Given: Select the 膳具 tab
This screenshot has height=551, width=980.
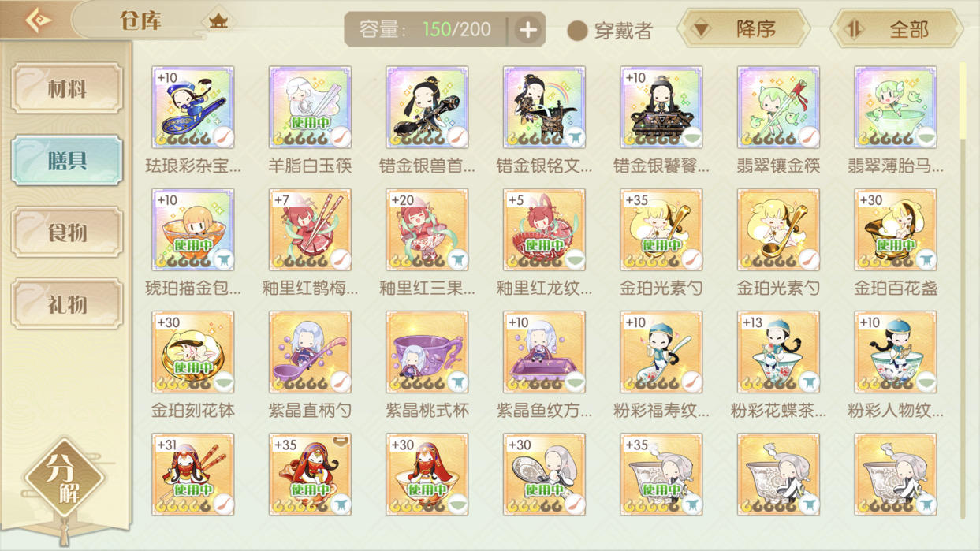Looking at the screenshot, I should (x=67, y=161).
